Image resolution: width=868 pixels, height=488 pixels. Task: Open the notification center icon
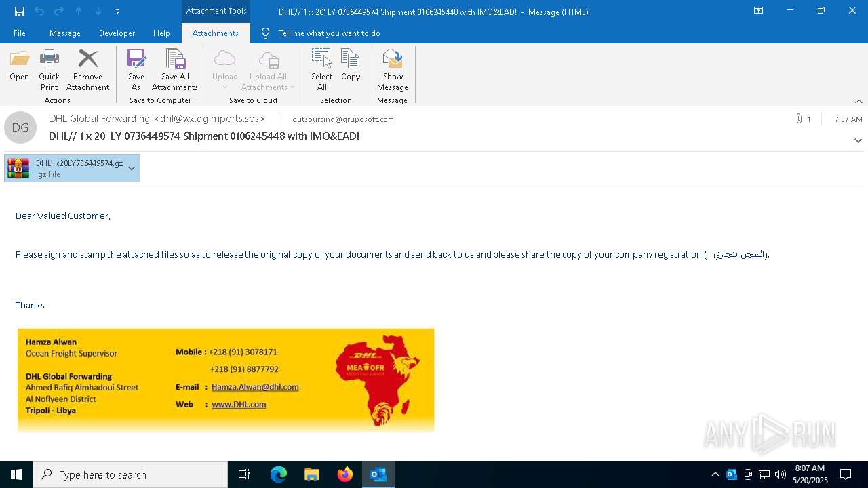[x=846, y=474]
